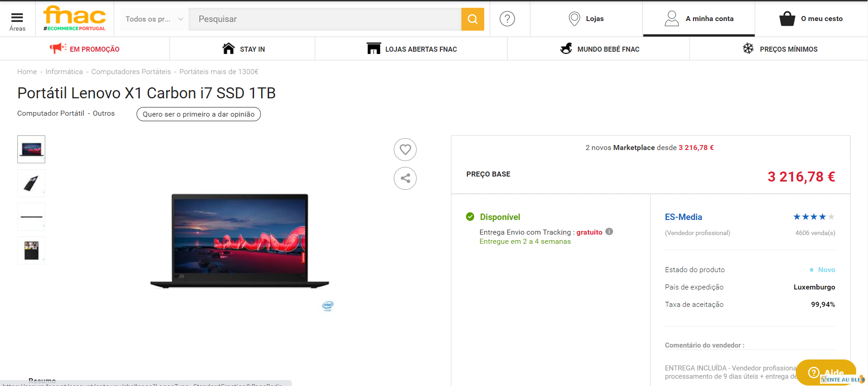Click the Entregue em 2 a 4 semanas text
The image size is (868, 386).
(525, 241)
